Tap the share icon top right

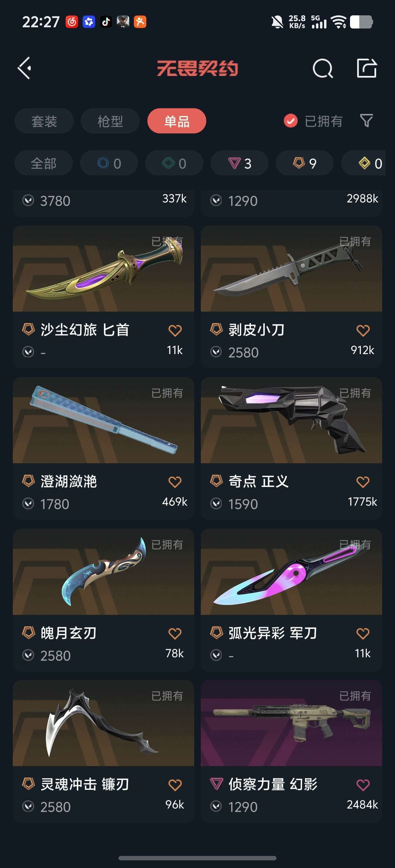coord(367,68)
